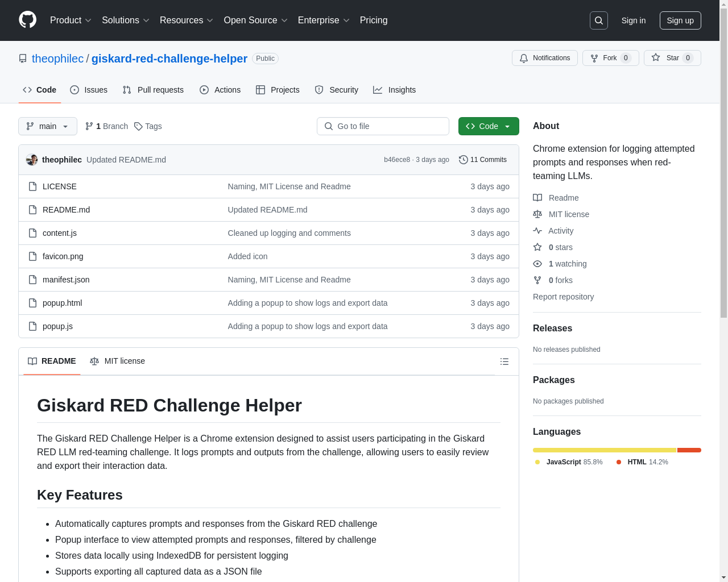The height and width of the screenshot is (582, 728).
Task: Open the favicon.png file
Action: coord(63,256)
